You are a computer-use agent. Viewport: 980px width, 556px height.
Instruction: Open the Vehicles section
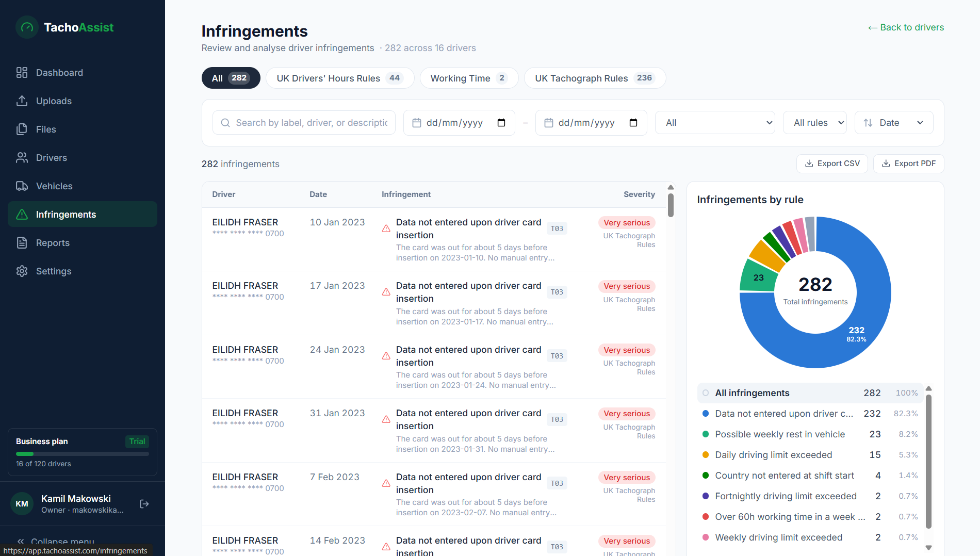(x=83, y=186)
